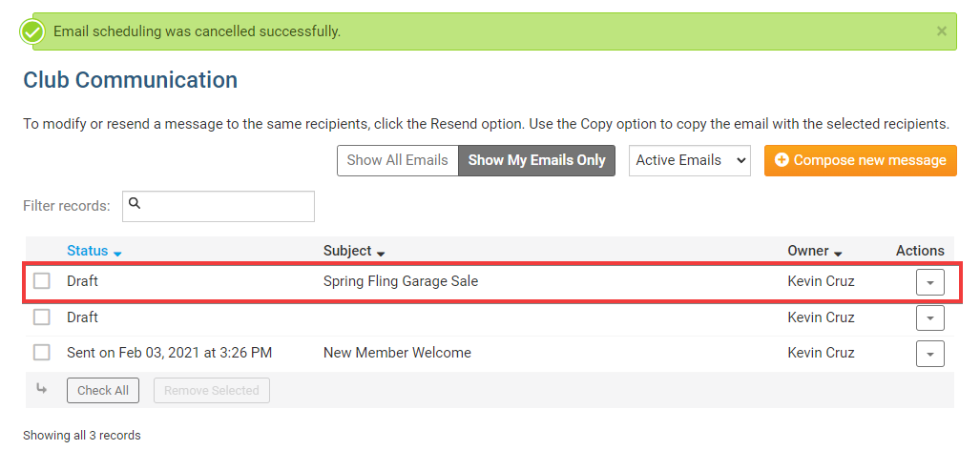
Task: Click the magnifier icon in filter box
Action: (x=135, y=203)
